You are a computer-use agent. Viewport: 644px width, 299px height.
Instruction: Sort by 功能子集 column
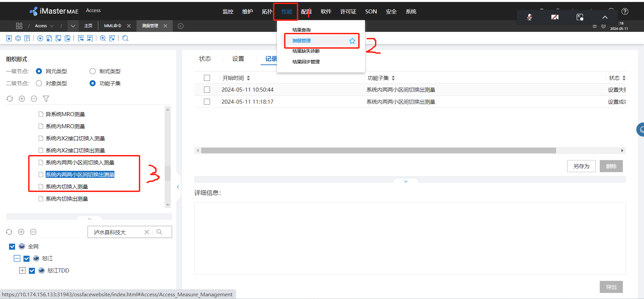pyautogui.click(x=393, y=78)
